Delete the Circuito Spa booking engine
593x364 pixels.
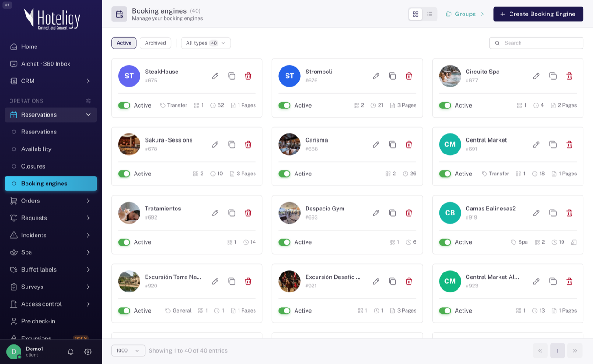pos(569,76)
